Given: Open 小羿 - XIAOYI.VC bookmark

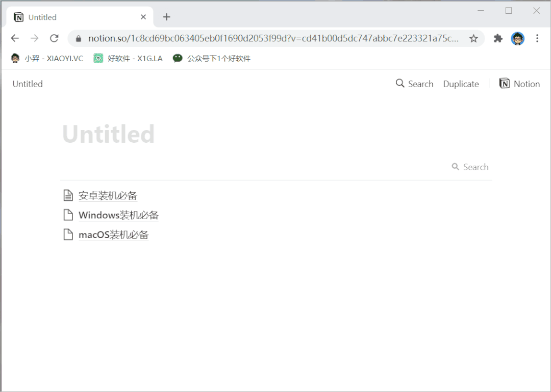Looking at the screenshot, I should (x=47, y=58).
